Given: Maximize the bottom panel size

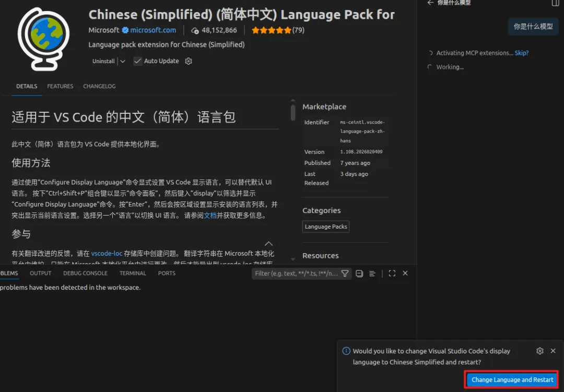Looking at the screenshot, I should pyautogui.click(x=392, y=274).
